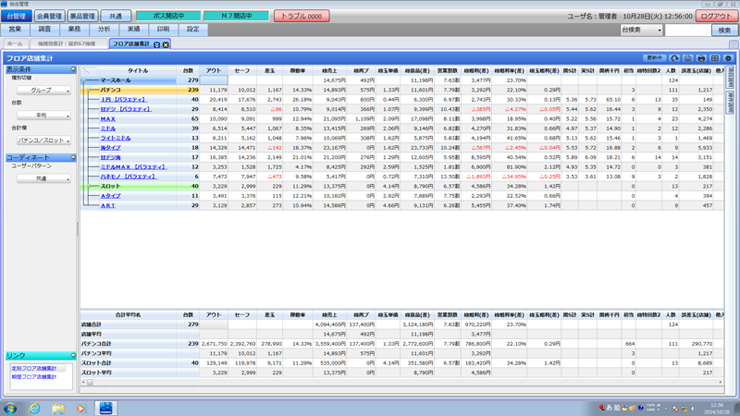Open the 設定 menu tab
Viewport: 740px width, 416px height.
pos(193,29)
